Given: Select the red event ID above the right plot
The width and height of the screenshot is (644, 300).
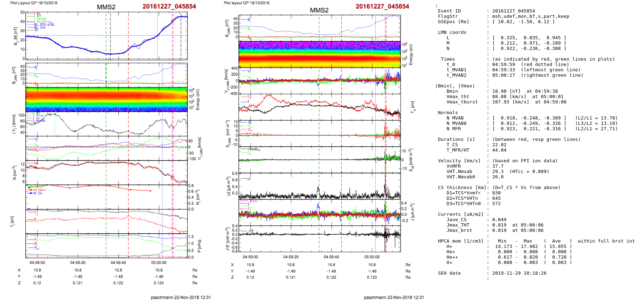Looking at the screenshot, I should 382,6.
